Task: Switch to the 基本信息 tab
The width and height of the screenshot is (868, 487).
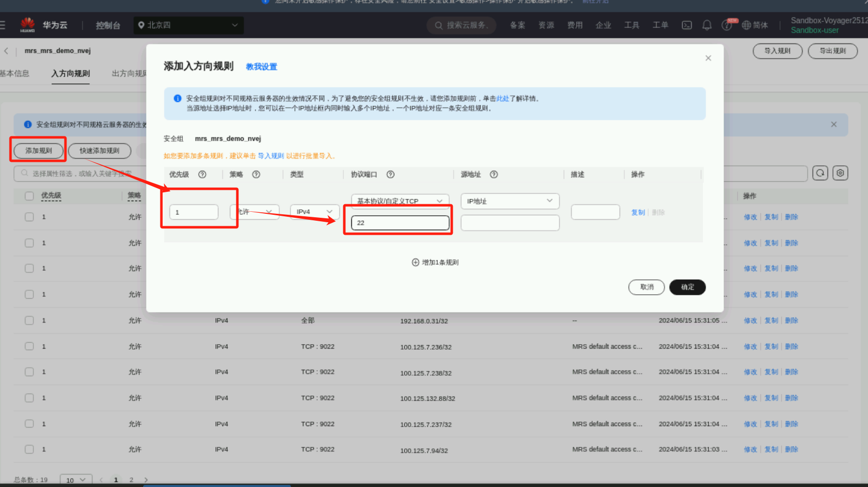Action: (14, 73)
